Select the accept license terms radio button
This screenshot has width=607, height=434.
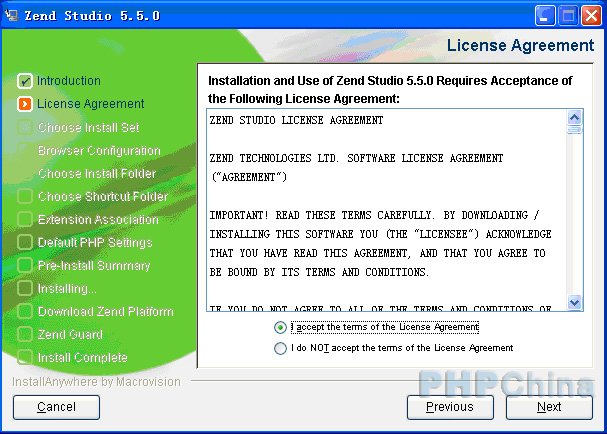pyautogui.click(x=280, y=328)
